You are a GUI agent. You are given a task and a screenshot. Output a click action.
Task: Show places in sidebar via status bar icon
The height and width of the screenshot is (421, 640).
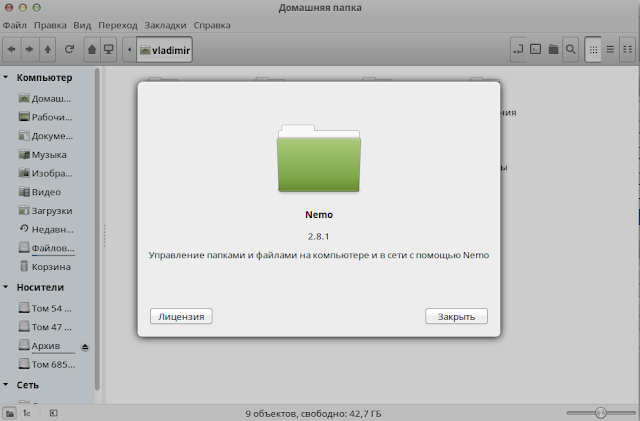point(10,413)
